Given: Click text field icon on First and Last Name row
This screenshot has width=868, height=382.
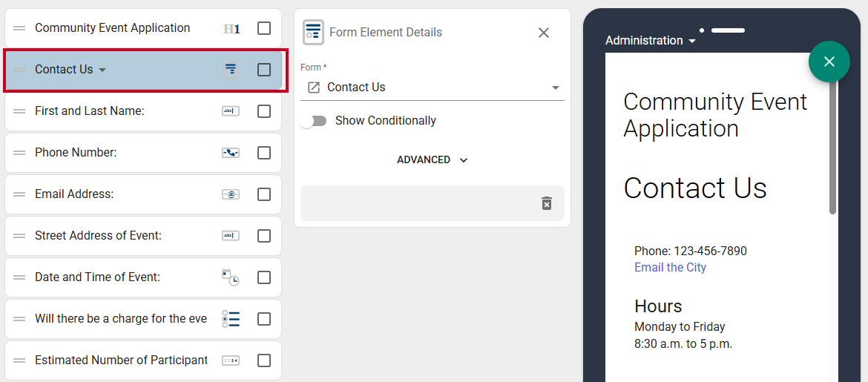Looking at the screenshot, I should [x=231, y=111].
